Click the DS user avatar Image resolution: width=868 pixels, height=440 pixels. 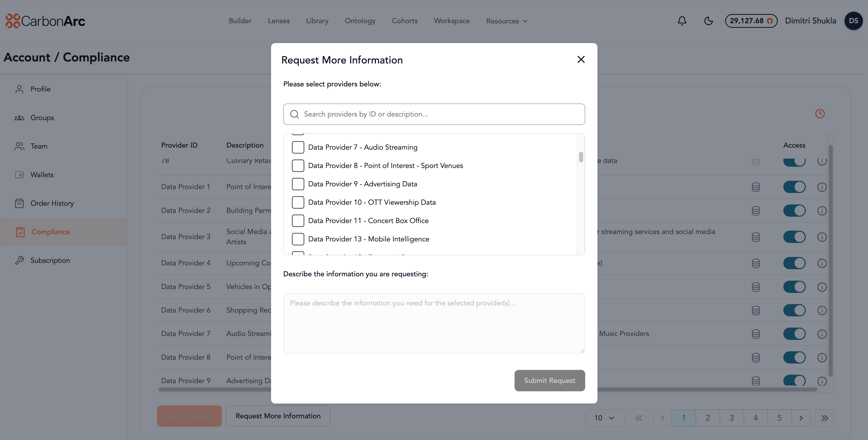(853, 21)
